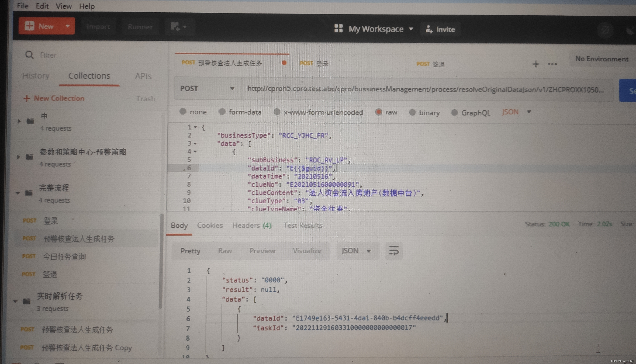Collapse the "data" array fold arrow on line 3

[195, 143]
